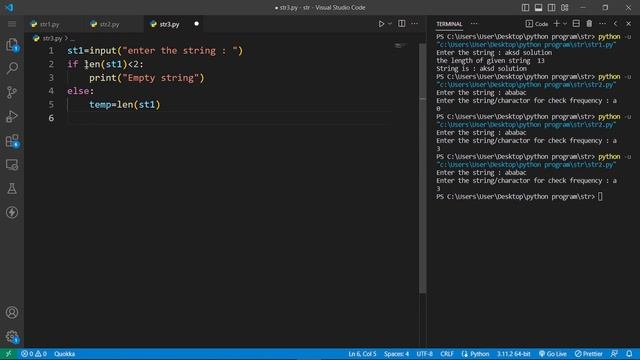Viewport: 640px width, 360px height.
Task: Change line ending via CRLF
Action: [x=447, y=354]
